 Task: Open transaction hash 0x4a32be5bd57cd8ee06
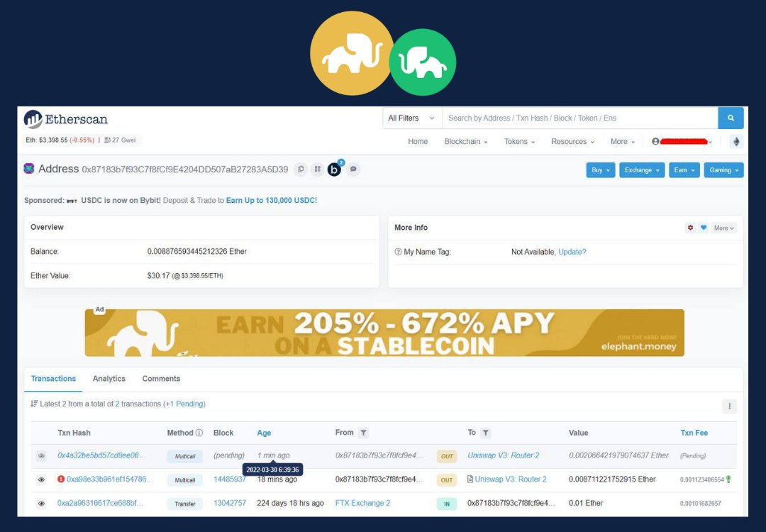(101, 455)
